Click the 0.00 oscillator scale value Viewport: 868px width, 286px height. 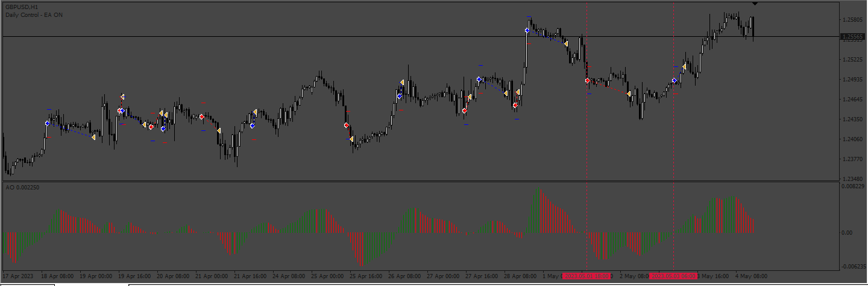click(x=847, y=232)
